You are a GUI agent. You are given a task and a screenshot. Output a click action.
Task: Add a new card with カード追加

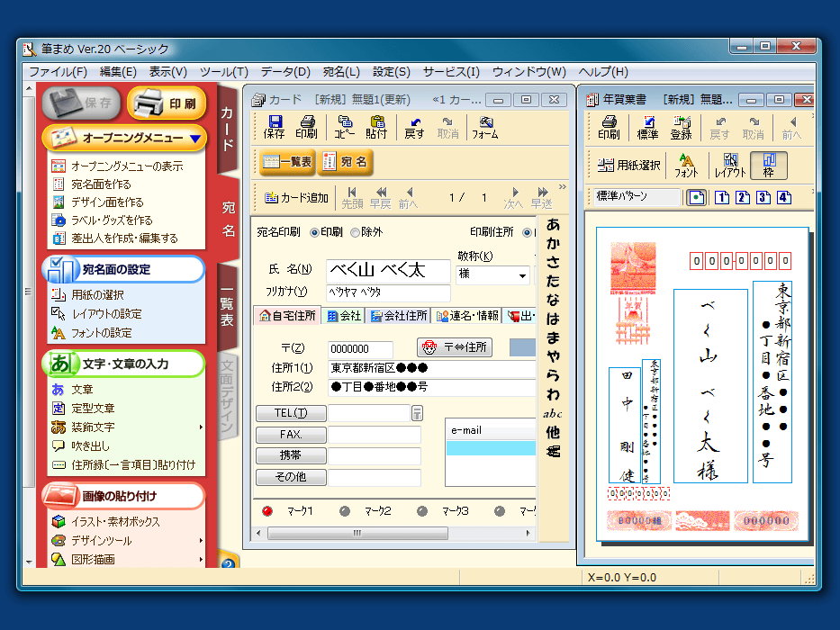pos(296,198)
